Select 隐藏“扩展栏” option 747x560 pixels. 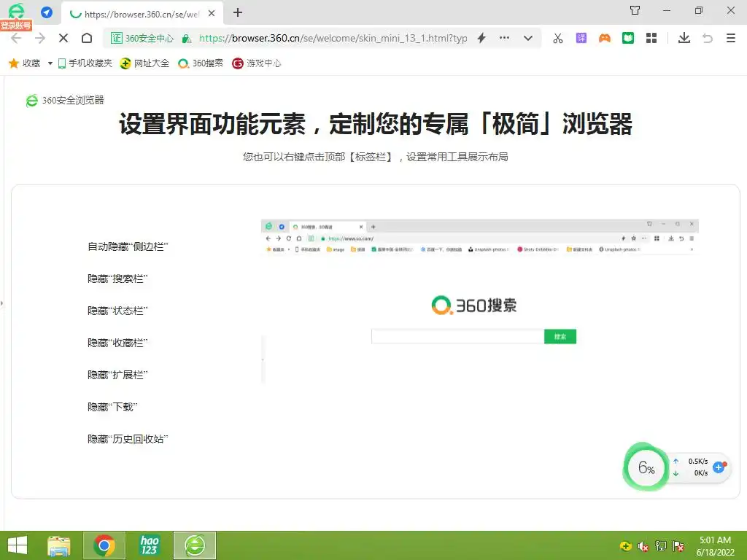coord(117,375)
